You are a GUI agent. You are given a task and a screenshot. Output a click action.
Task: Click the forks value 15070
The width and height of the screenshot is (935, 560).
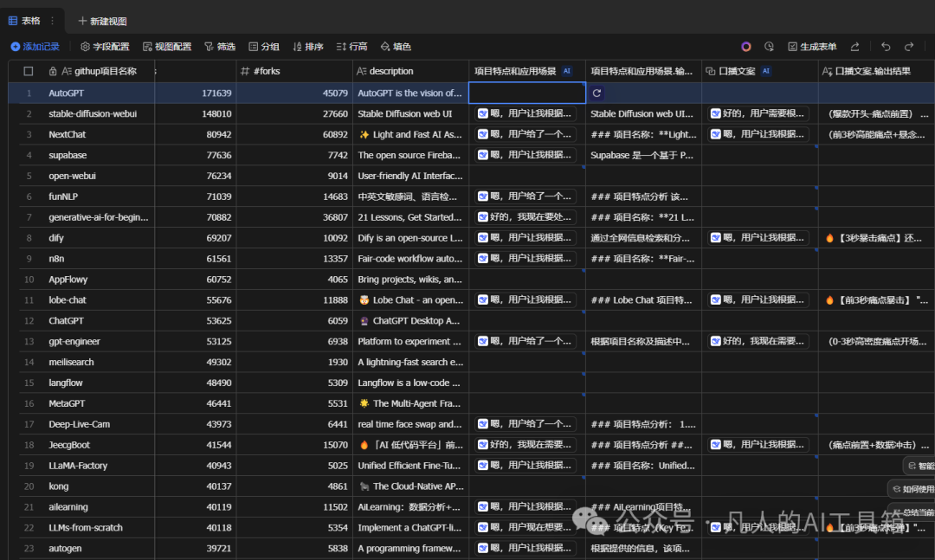(x=335, y=445)
